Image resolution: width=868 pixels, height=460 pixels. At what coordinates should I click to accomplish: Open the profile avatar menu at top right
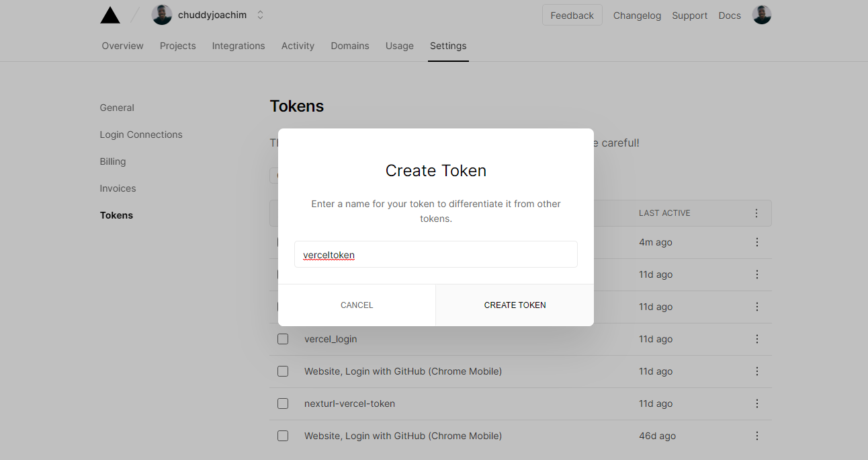tap(761, 14)
